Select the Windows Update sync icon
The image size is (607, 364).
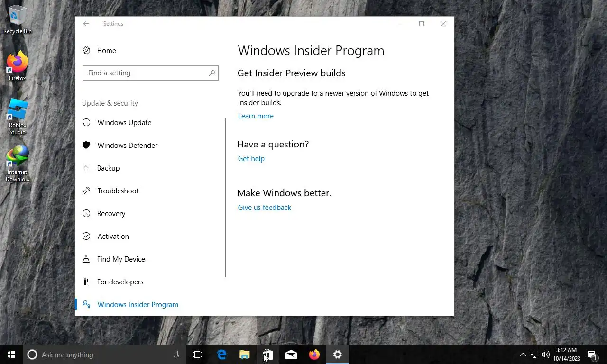click(86, 122)
